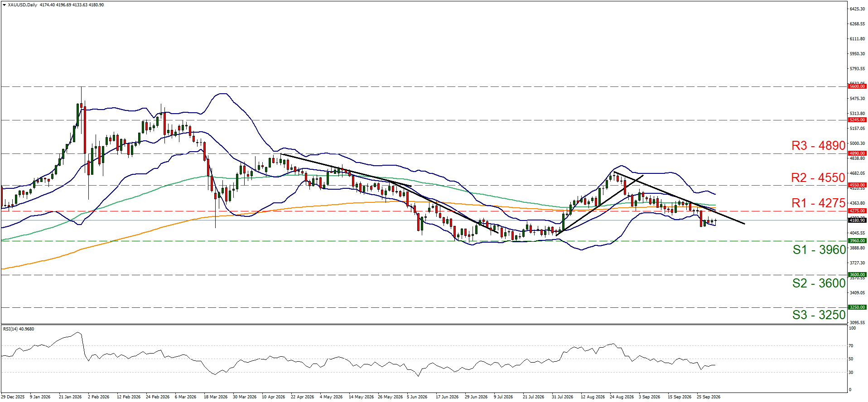Click the 29 Dec 2025 date label
The image size is (868, 402).
(13, 397)
